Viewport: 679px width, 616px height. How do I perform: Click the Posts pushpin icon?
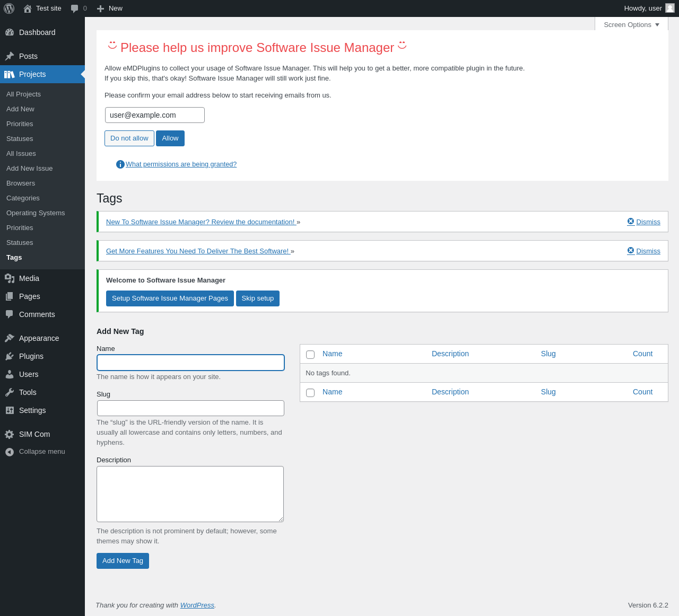(x=10, y=56)
